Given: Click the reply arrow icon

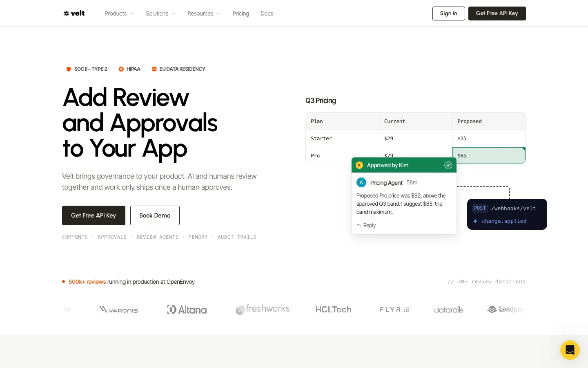Looking at the screenshot, I should tap(359, 225).
